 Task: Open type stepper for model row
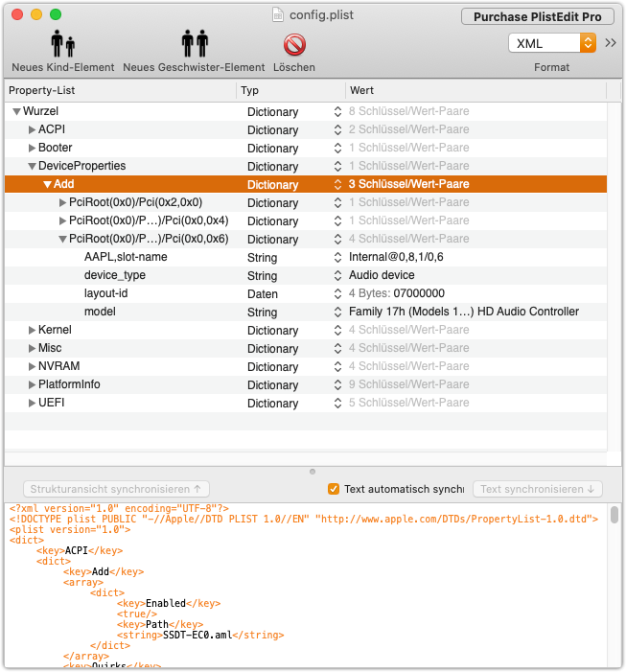coord(337,312)
